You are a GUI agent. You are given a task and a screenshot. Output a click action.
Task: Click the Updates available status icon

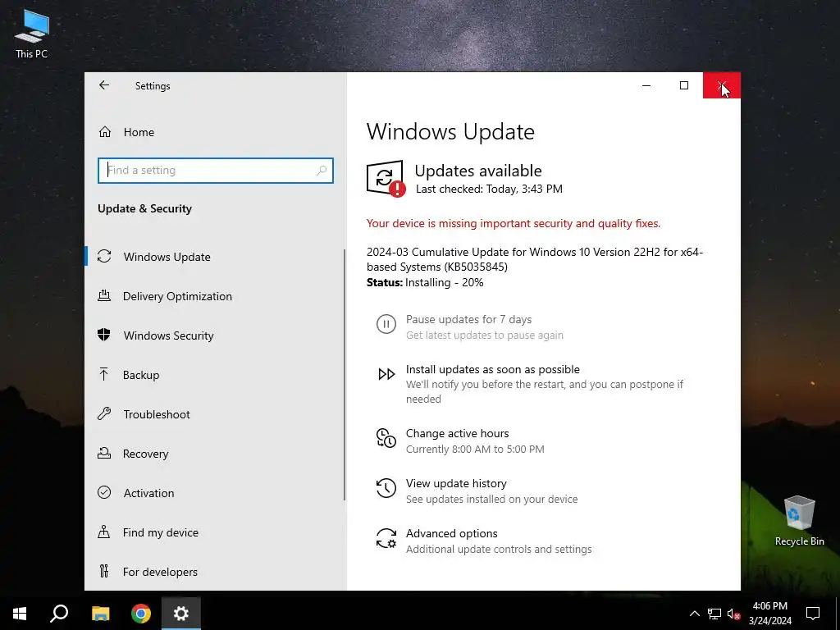(x=386, y=178)
